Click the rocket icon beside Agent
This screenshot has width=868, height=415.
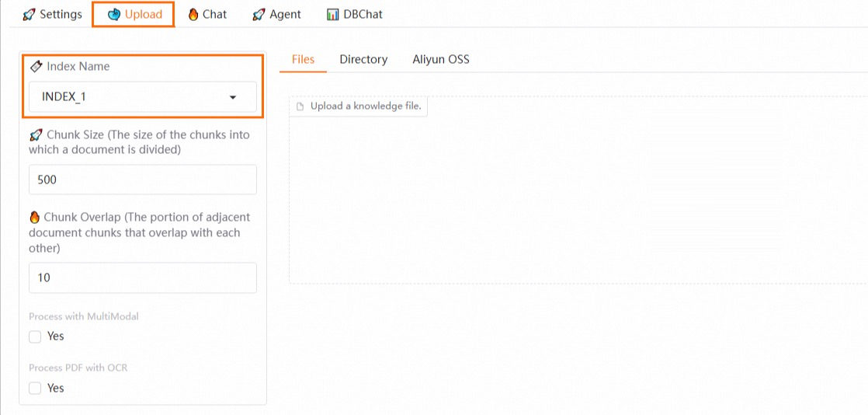click(259, 15)
